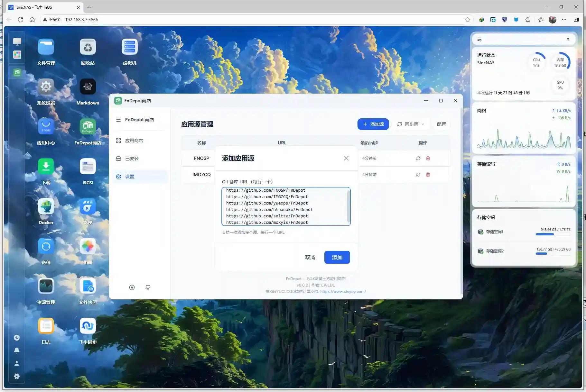The image size is (586, 392).
Task: Sync the FNOSP source with its refresh icon
Action: [x=418, y=158]
